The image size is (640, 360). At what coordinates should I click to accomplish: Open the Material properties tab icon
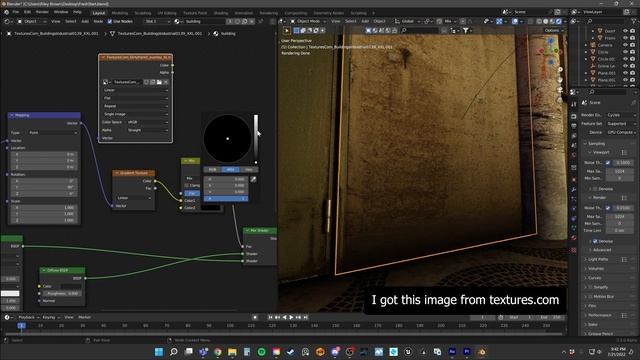point(574,238)
